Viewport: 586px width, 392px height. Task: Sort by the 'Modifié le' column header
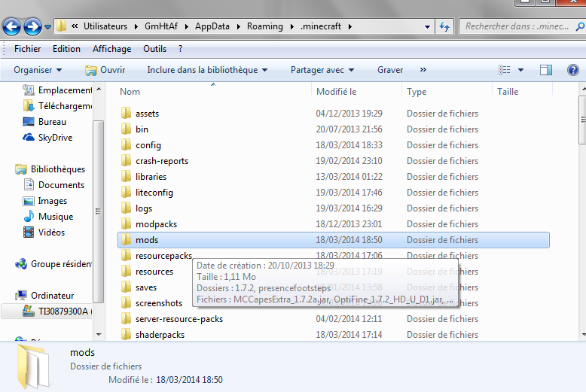(337, 92)
